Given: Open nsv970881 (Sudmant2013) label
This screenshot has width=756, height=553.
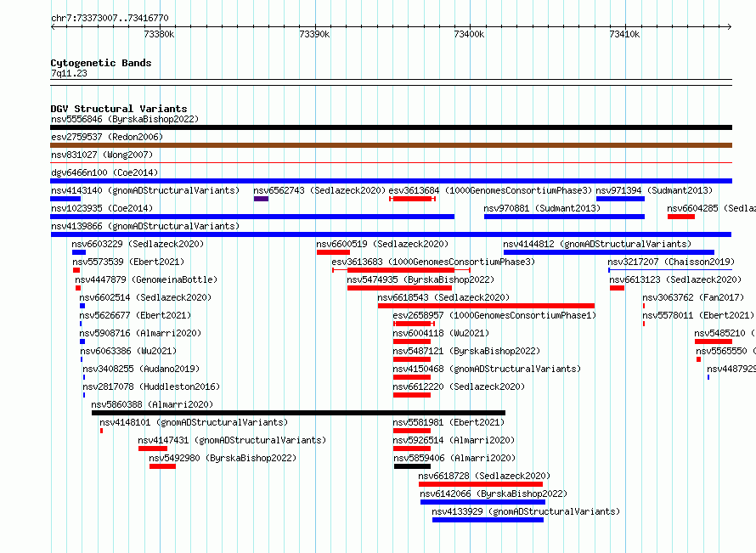Looking at the screenshot, I should pos(542,208).
